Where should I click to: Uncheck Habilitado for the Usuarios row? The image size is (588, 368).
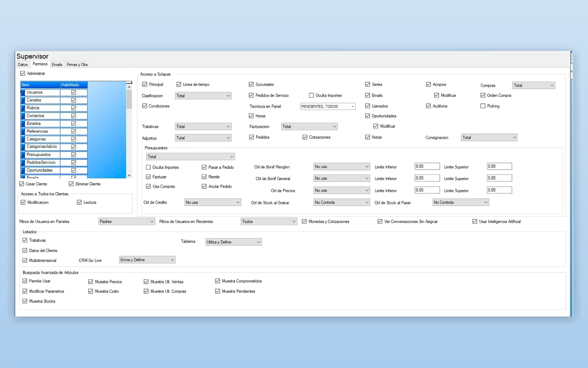click(x=73, y=92)
